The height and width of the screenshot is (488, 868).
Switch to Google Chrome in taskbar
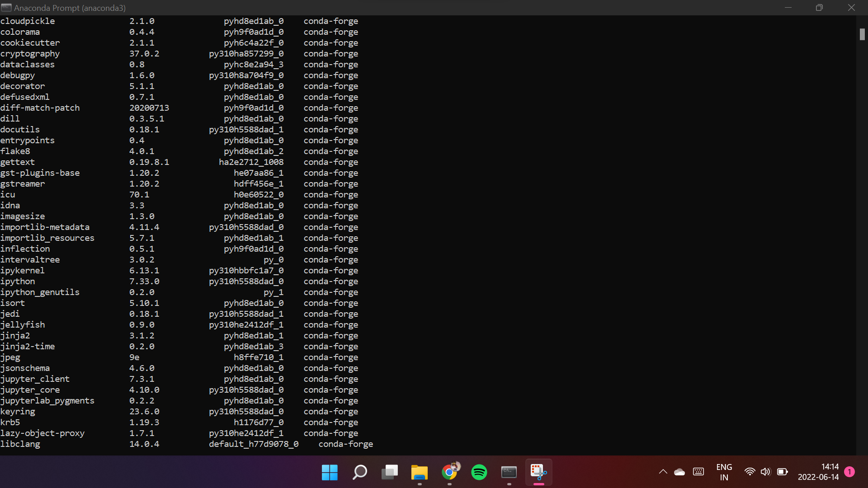pos(449,472)
